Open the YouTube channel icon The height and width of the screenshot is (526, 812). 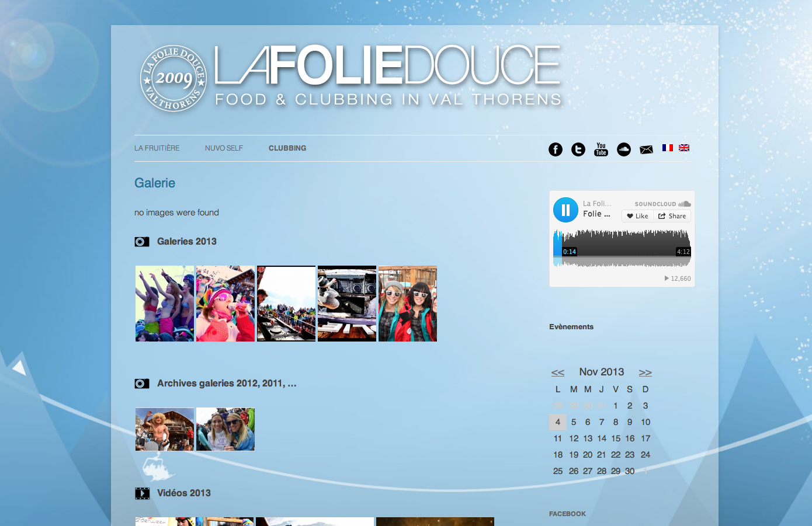point(601,149)
